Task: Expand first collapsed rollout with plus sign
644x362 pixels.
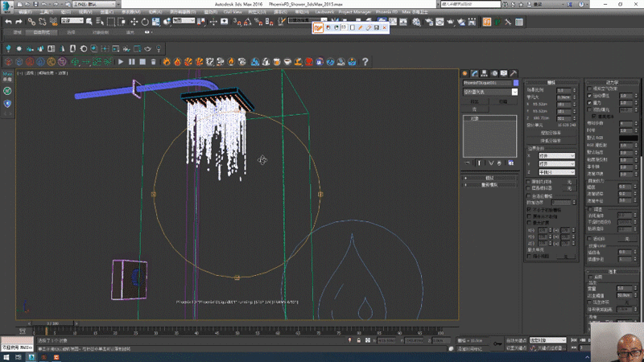Action: [465, 178]
